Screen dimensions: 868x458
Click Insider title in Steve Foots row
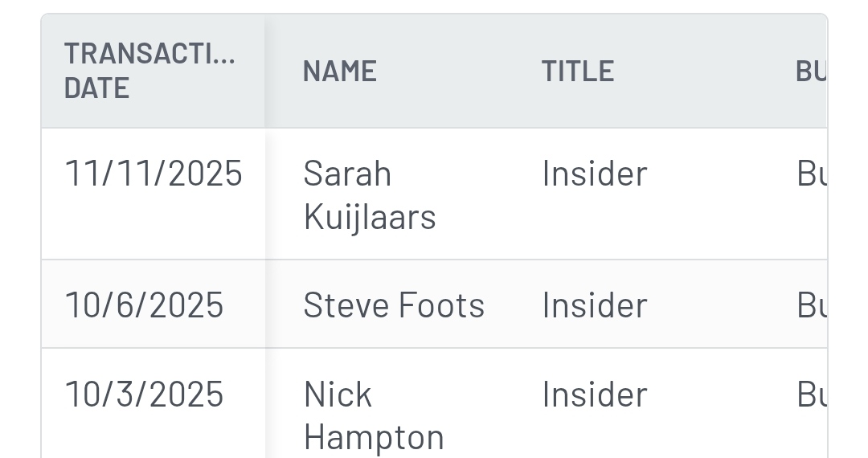pos(594,305)
